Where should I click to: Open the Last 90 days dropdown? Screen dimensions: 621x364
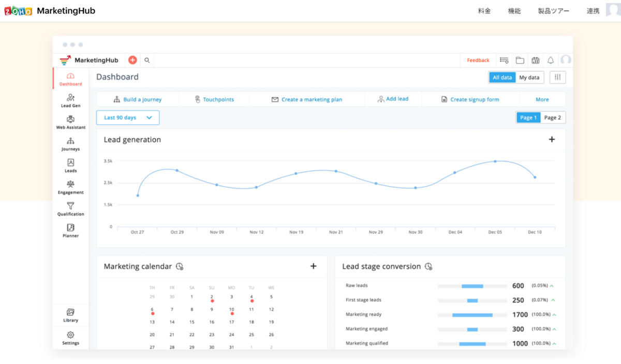(128, 117)
